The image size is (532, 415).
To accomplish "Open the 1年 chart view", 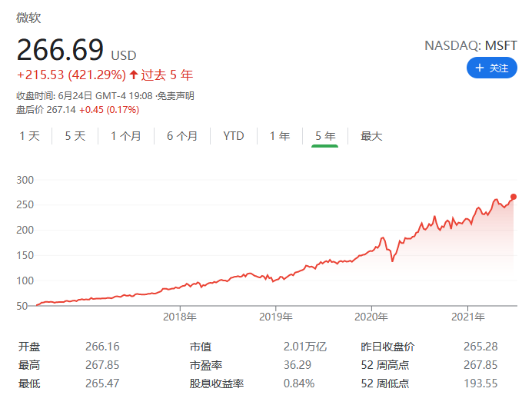I will (279, 136).
